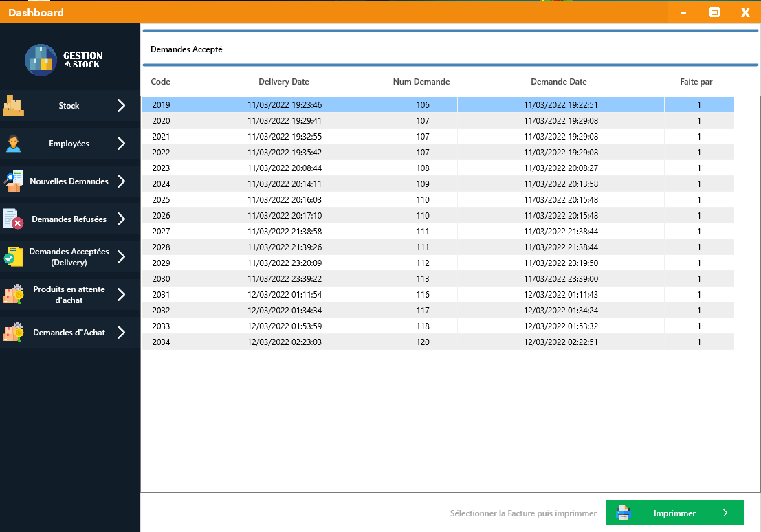This screenshot has height=532, width=761.
Task: Sort by Delivery Date column header
Action: point(283,82)
